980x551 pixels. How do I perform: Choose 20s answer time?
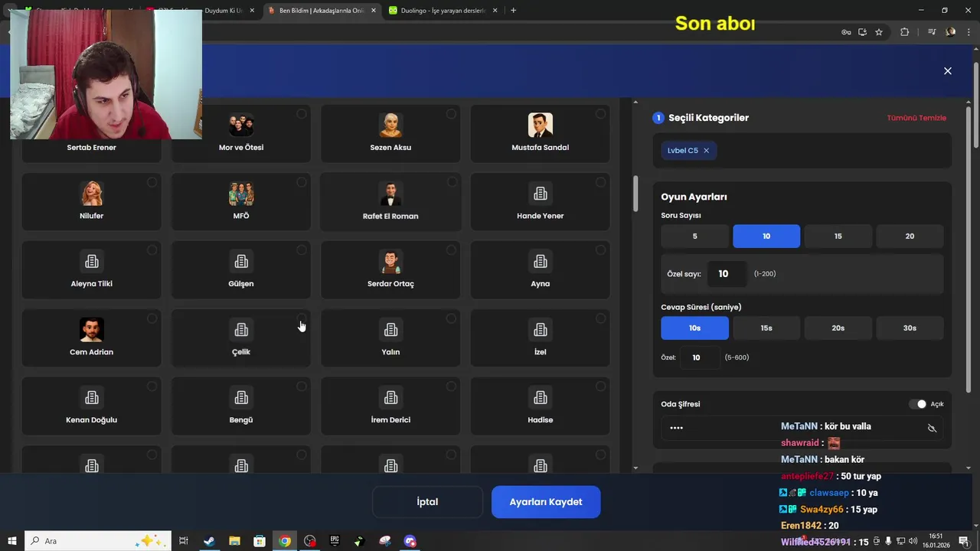[x=838, y=328]
